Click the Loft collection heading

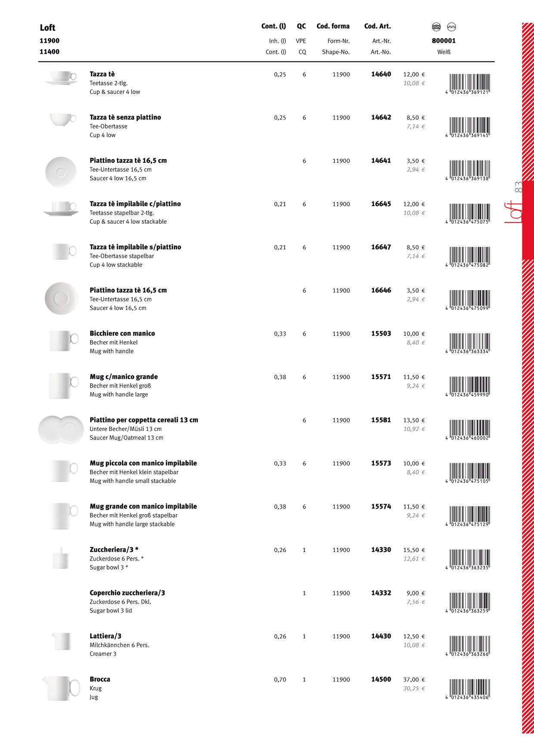(47, 28)
